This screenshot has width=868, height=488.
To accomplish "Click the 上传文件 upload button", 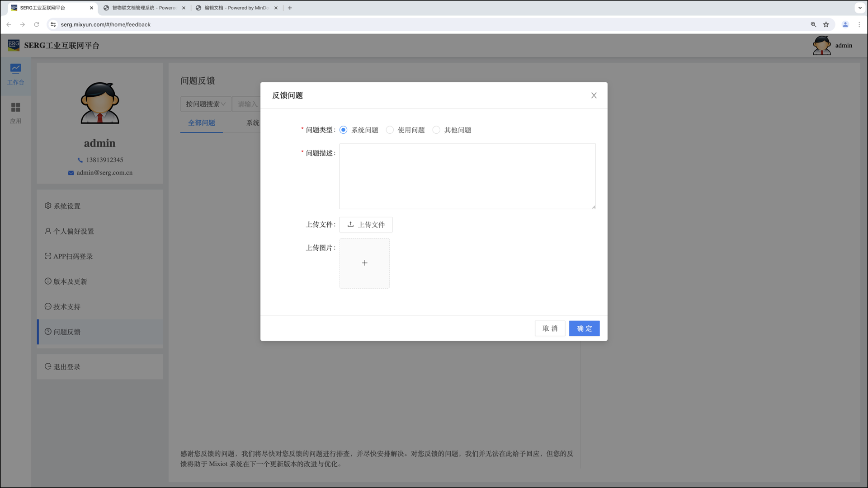I will coord(366,225).
